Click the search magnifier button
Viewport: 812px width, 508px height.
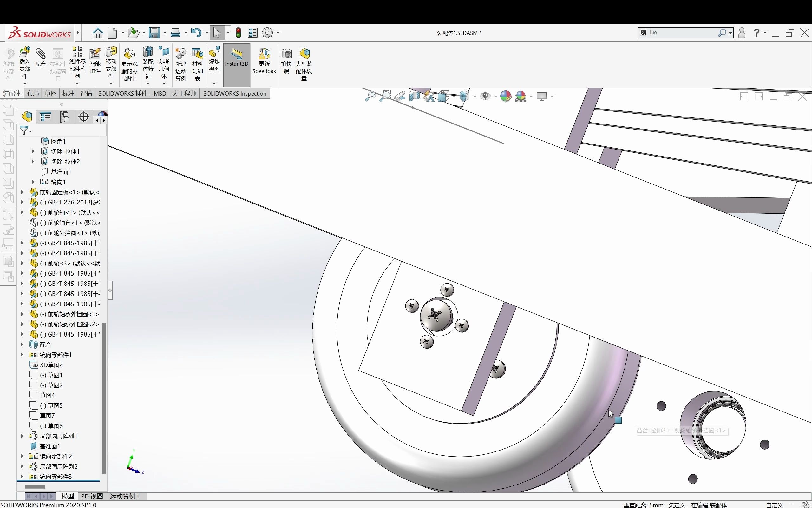tap(722, 33)
